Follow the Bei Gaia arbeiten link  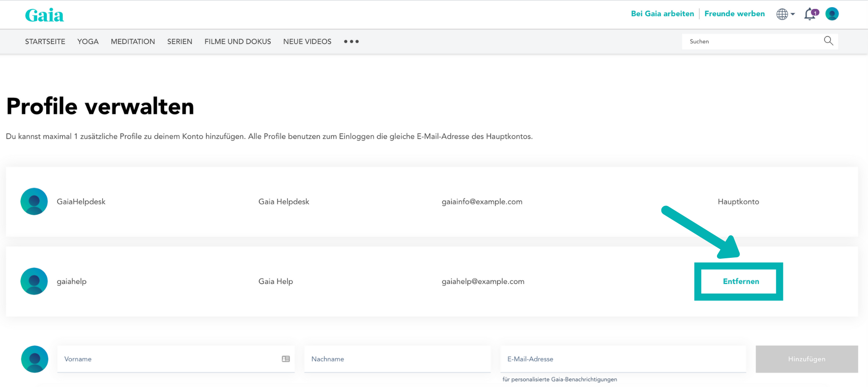[x=662, y=14]
